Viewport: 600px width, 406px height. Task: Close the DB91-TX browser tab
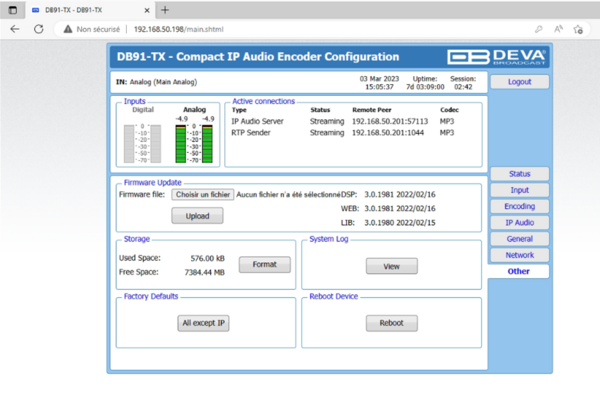pos(147,10)
